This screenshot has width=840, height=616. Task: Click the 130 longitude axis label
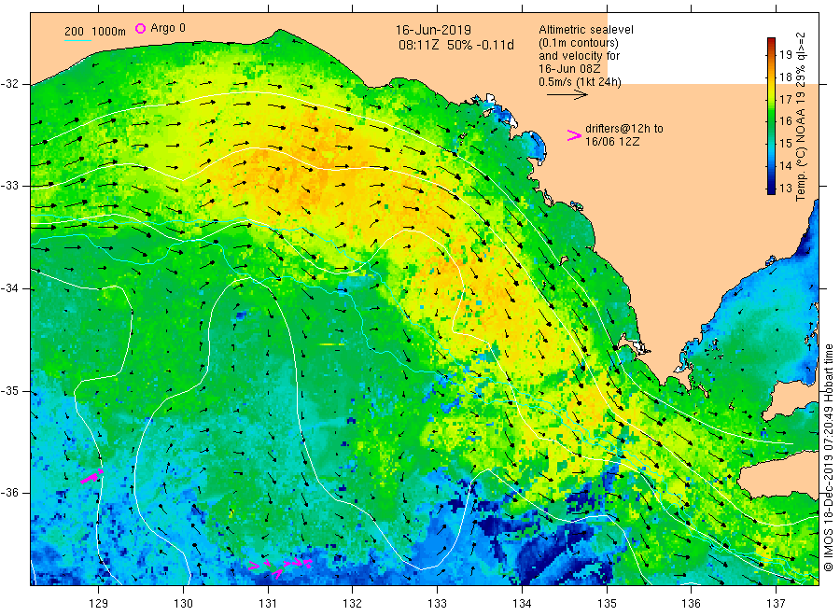(x=183, y=604)
